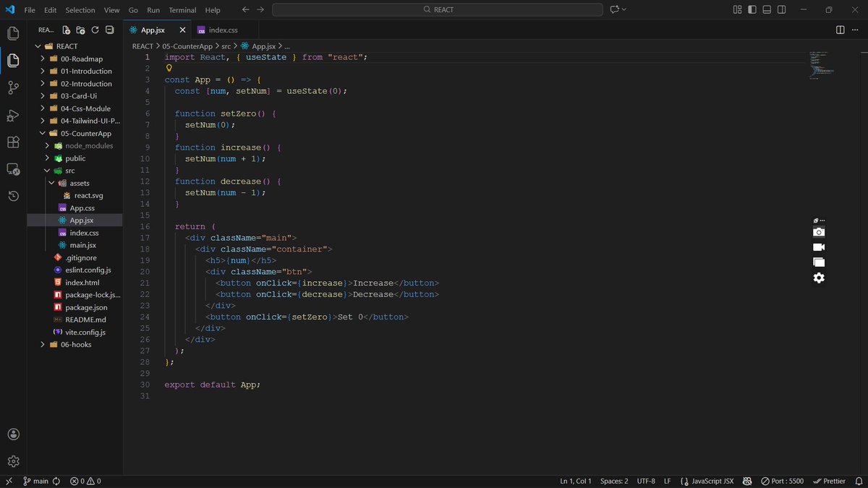Screen dimensions: 868x488
Task: Refresh the Explorer file tree
Action: (95, 30)
